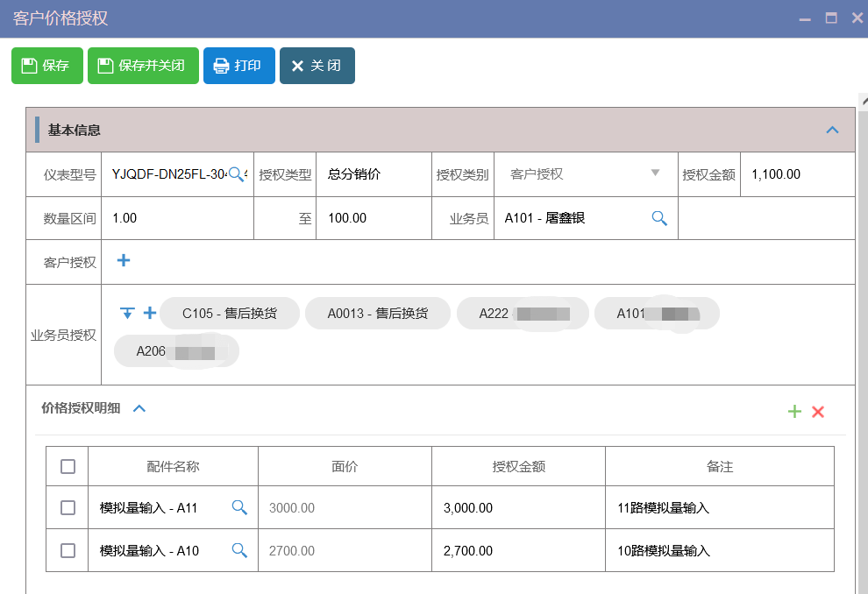
Task: Add a customer with the 客户授权 plus icon
Action: click(x=124, y=261)
